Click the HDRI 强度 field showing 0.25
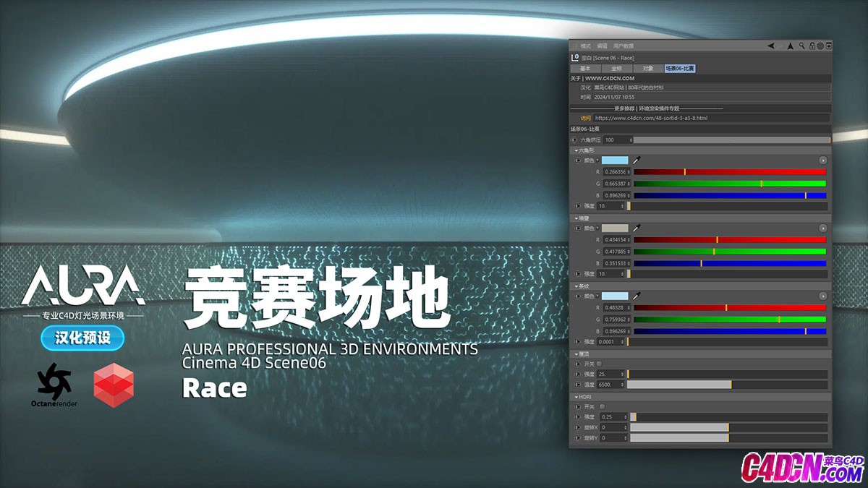868x488 pixels. coord(614,417)
